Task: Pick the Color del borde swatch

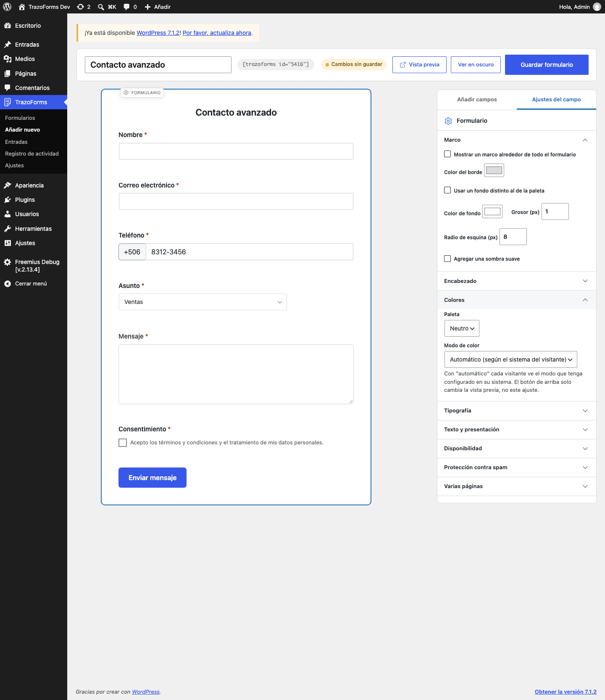Action: point(494,170)
